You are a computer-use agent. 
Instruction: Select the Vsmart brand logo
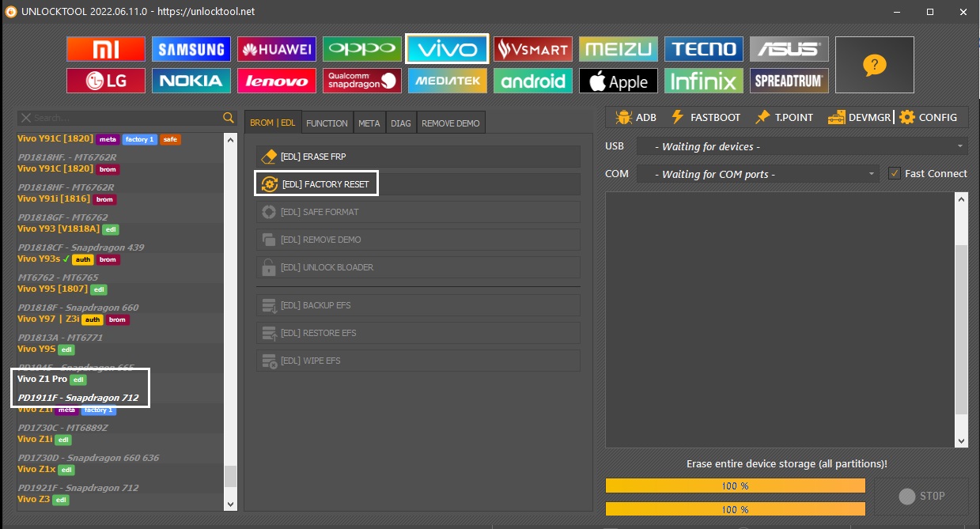click(x=533, y=49)
